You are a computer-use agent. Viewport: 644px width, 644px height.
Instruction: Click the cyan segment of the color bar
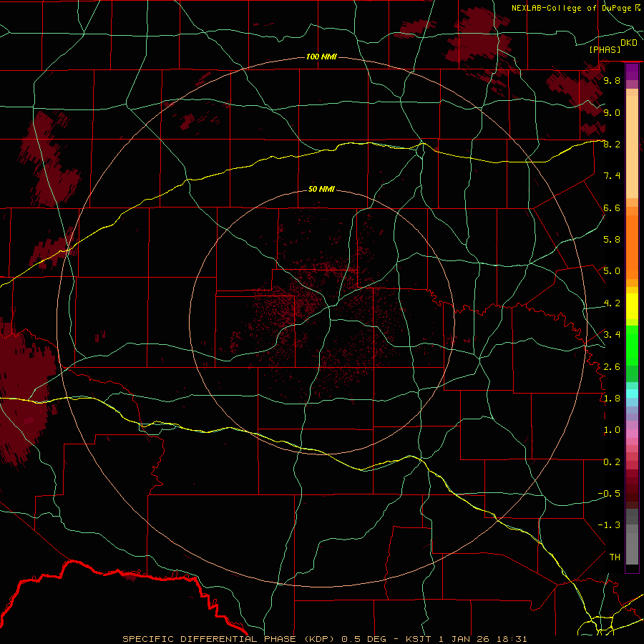coord(632,394)
